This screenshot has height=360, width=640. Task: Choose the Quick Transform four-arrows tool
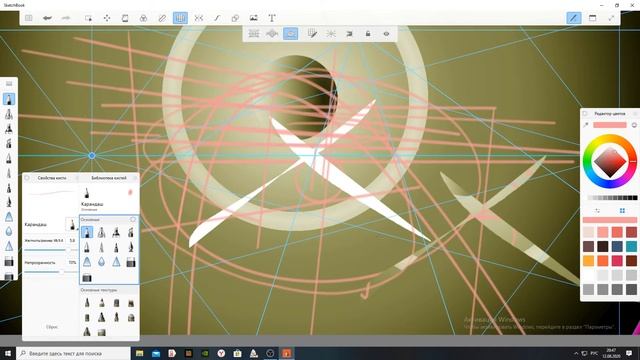[x=107, y=18]
